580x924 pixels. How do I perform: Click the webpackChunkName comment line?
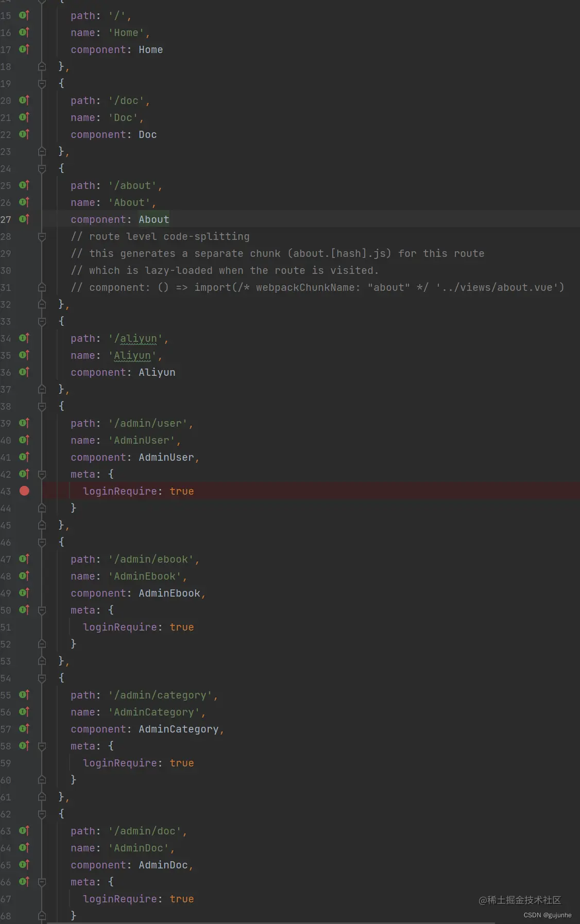point(317,287)
